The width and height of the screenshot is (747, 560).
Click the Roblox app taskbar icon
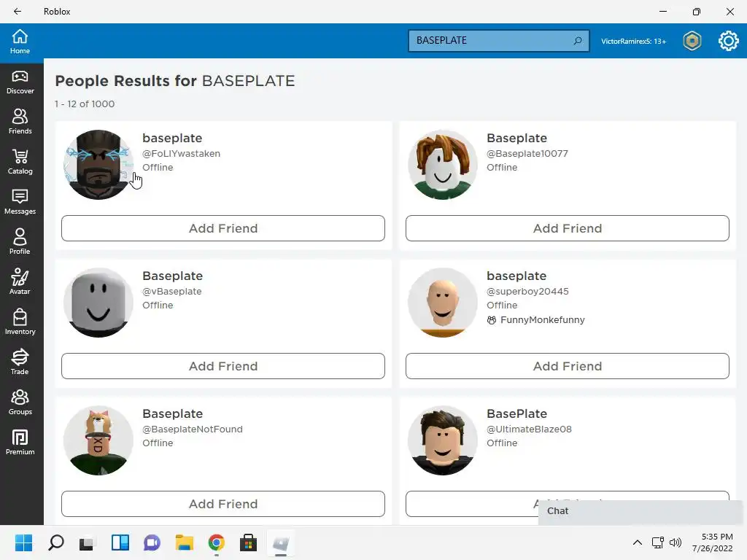[281, 542]
